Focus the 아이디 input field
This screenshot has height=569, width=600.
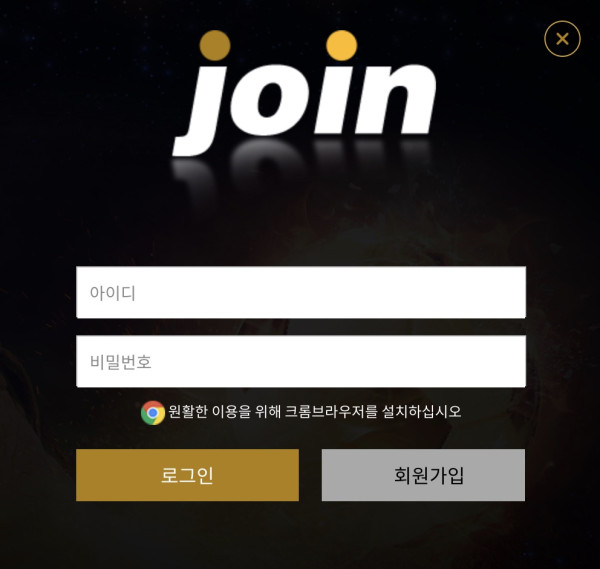click(301, 292)
